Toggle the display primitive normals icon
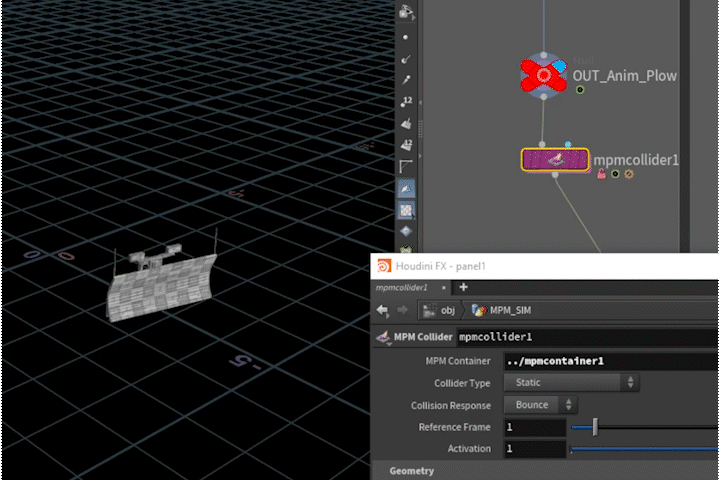Image resolution: width=720 pixels, height=480 pixels. click(406, 123)
